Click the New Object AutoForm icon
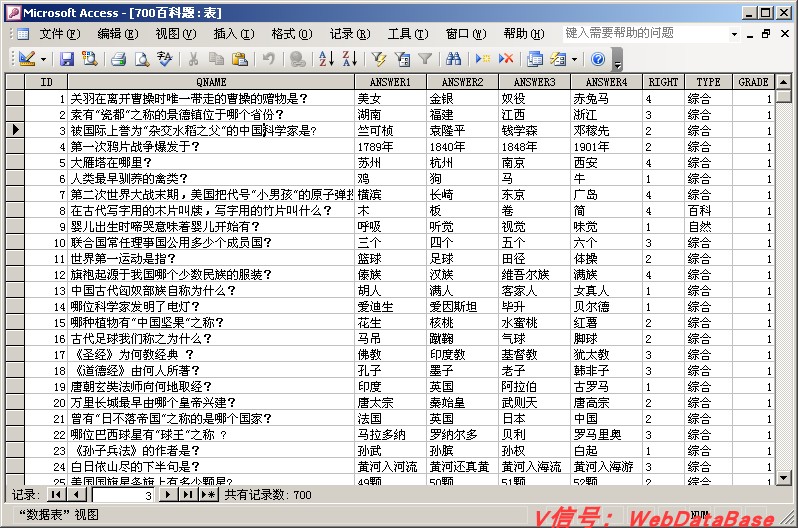 pos(558,59)
